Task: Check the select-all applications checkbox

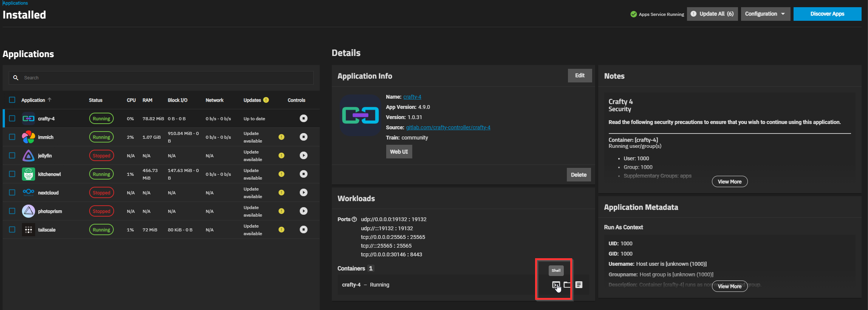Action: [x=12, y=100]
